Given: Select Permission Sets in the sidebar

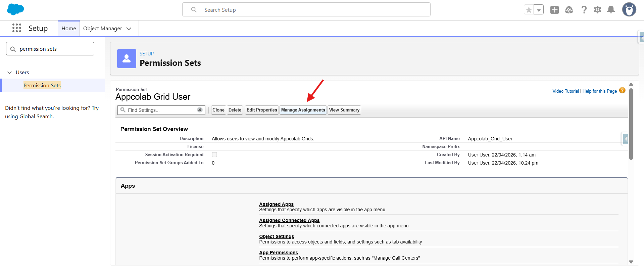Looking at the screenshot, I should click(x=42, y=85).
